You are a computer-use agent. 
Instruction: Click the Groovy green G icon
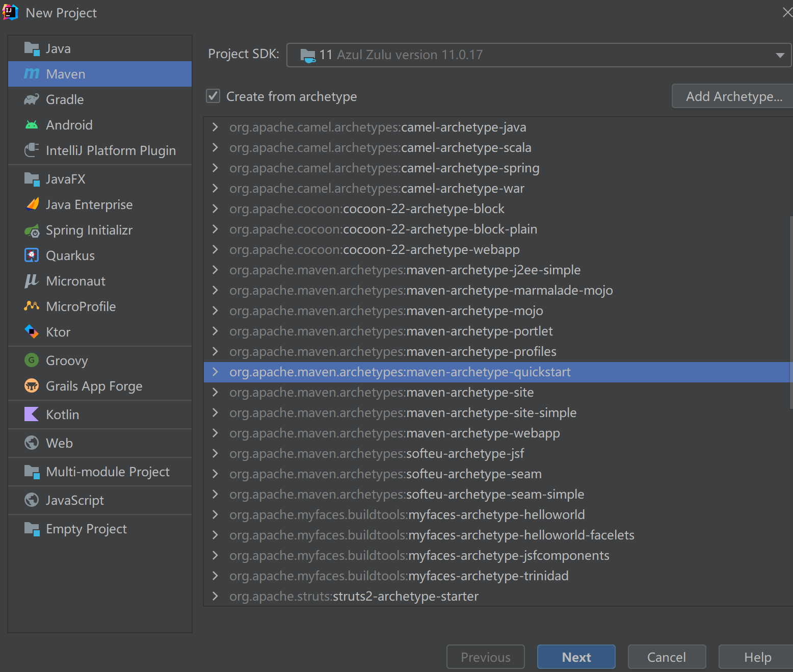[32, 360]
